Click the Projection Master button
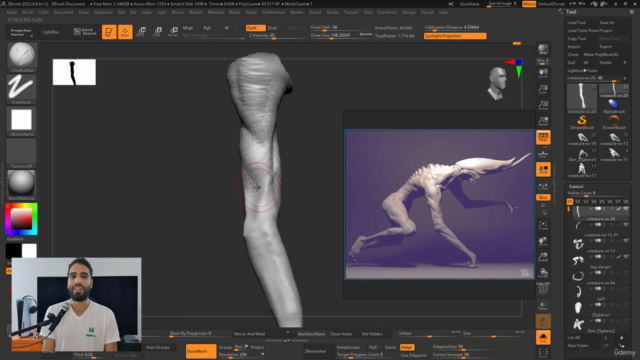 pyautogui.click(x=21, y=32)
